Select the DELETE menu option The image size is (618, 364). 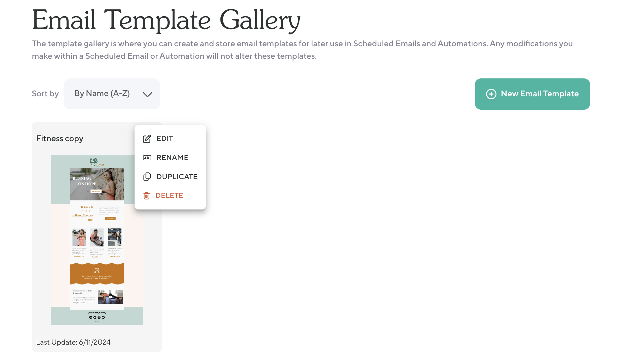tap(169, 196)
